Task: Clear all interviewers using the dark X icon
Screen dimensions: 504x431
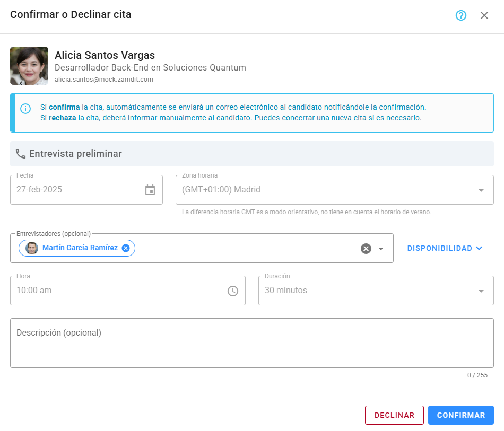Action: (x=365, y=248)
